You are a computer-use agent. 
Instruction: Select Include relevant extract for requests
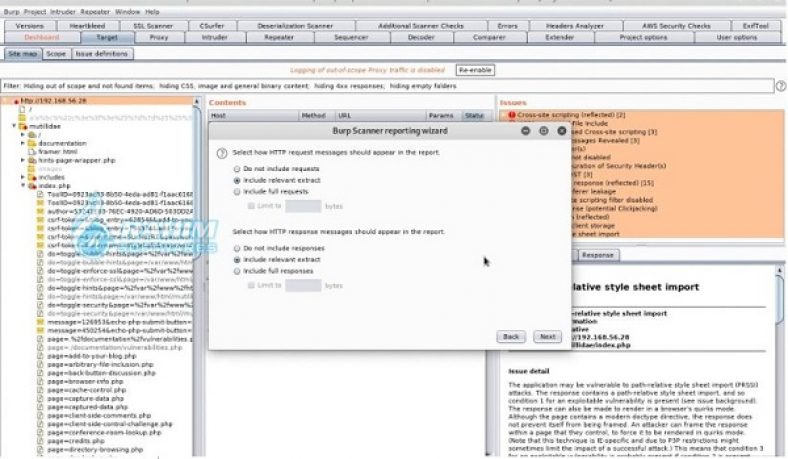[x=237, y=180]
